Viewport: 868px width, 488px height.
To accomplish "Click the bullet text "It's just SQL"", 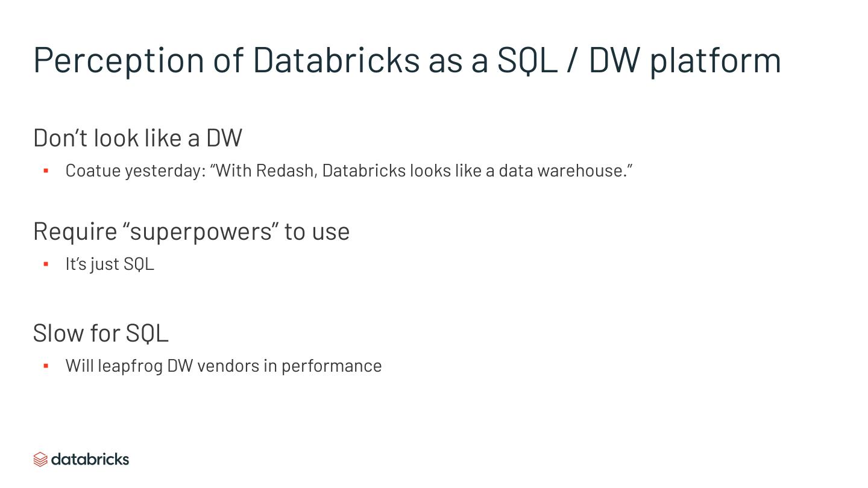I will coord(110,264).
